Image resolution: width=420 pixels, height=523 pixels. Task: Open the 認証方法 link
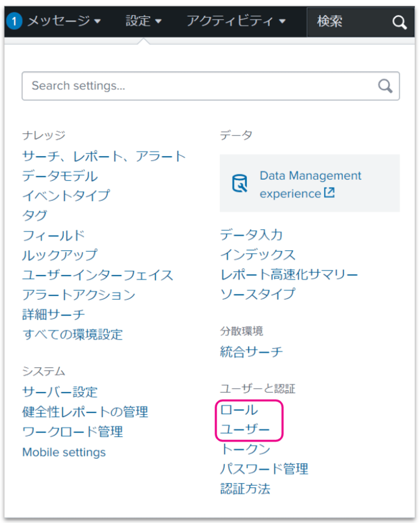(x=245, y=489)
